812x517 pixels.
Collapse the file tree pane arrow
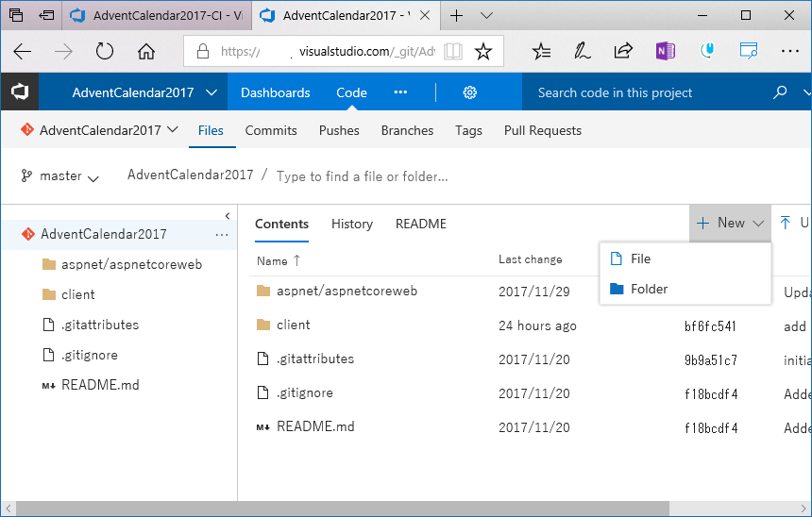pyautogui.click(x=228, y=216)
